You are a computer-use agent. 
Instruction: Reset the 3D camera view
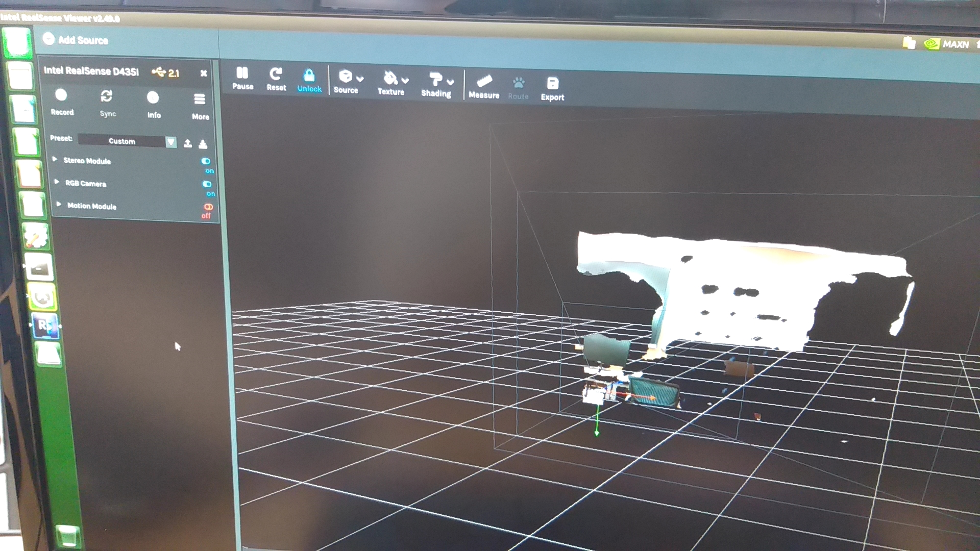click(276, 79)
